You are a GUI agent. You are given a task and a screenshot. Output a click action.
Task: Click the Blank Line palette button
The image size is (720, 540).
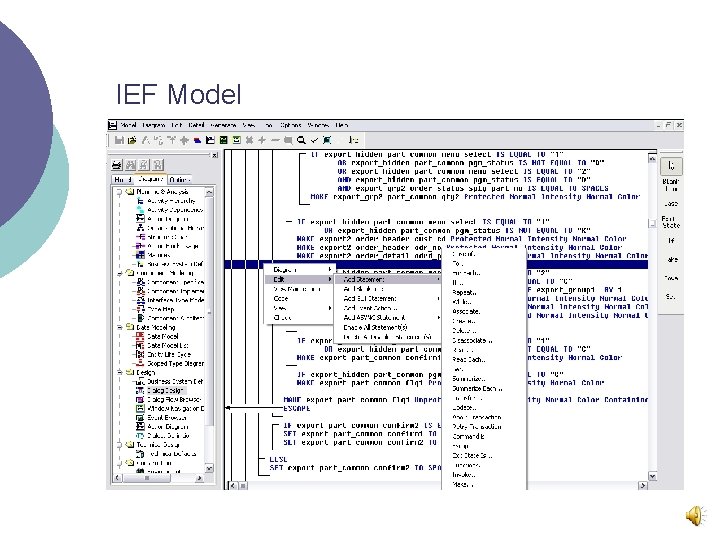click(x=671, y=185)
